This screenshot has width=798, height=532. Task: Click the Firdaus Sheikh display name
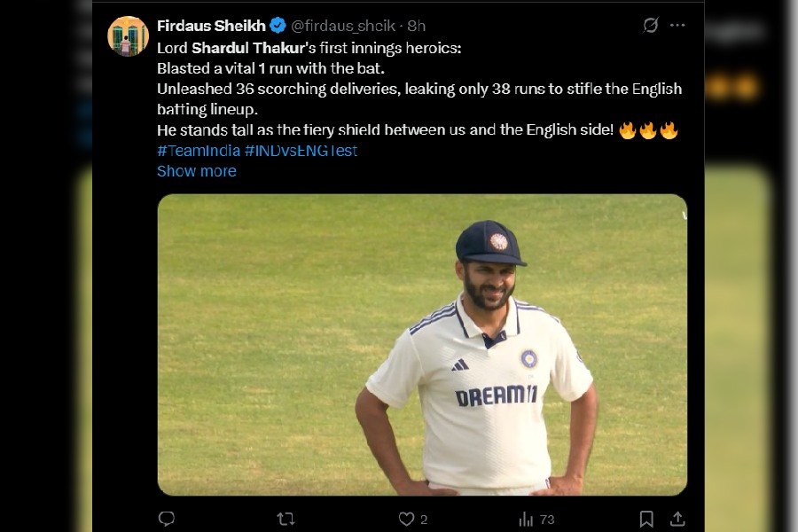coord(211,26)
